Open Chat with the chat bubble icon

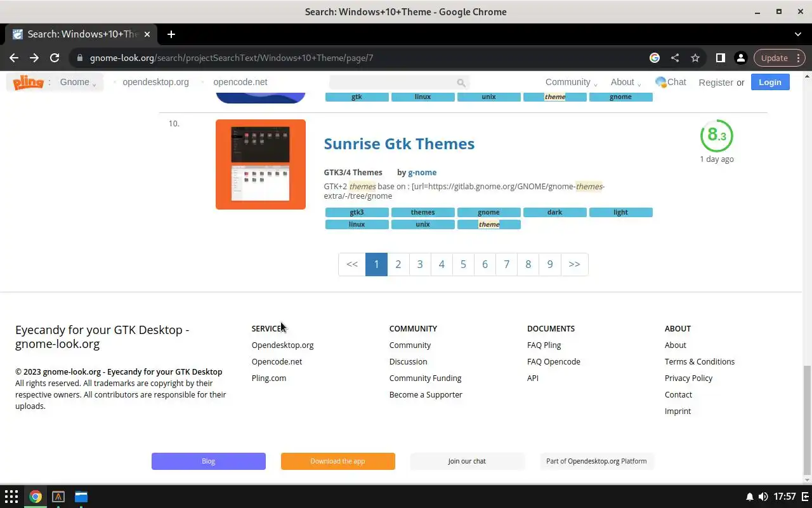661,82
